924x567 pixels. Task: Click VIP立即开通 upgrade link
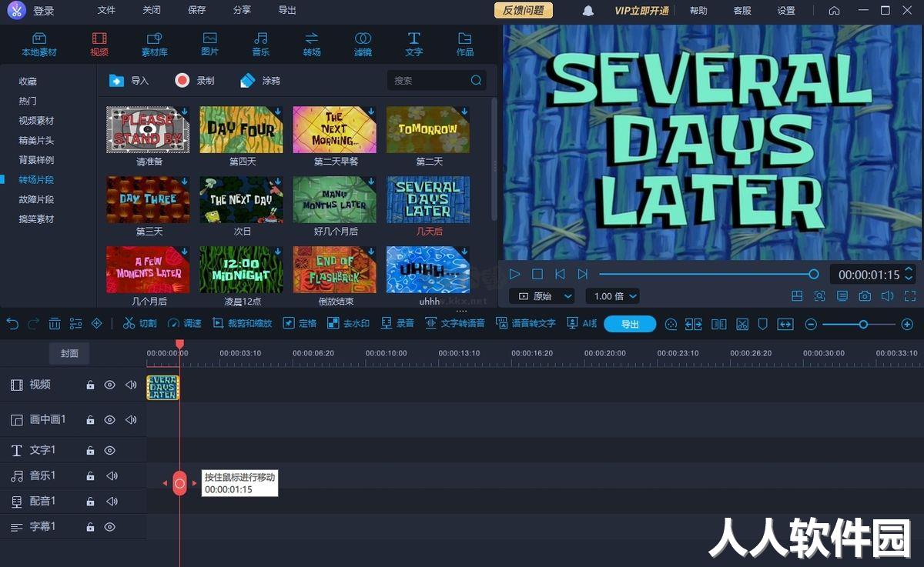click(x=641, y=11)
